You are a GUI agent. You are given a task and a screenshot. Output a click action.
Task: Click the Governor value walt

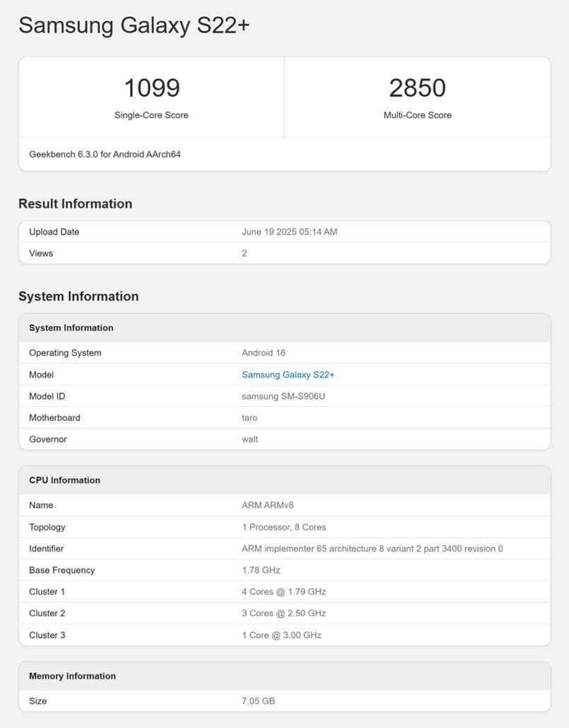250,439
